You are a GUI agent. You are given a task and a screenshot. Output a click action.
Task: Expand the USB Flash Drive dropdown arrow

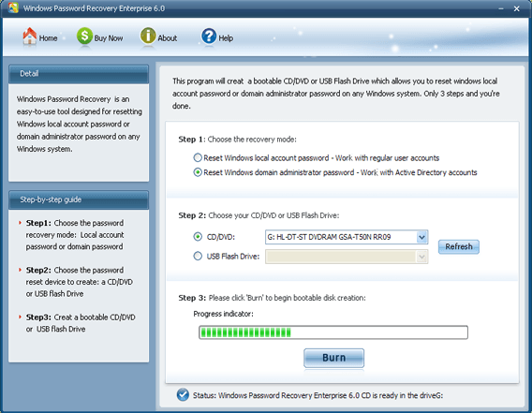point(421,257)
